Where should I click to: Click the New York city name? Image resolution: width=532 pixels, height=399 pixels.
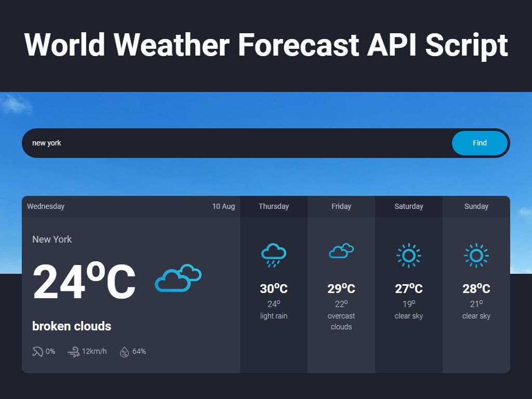[52, 240]
